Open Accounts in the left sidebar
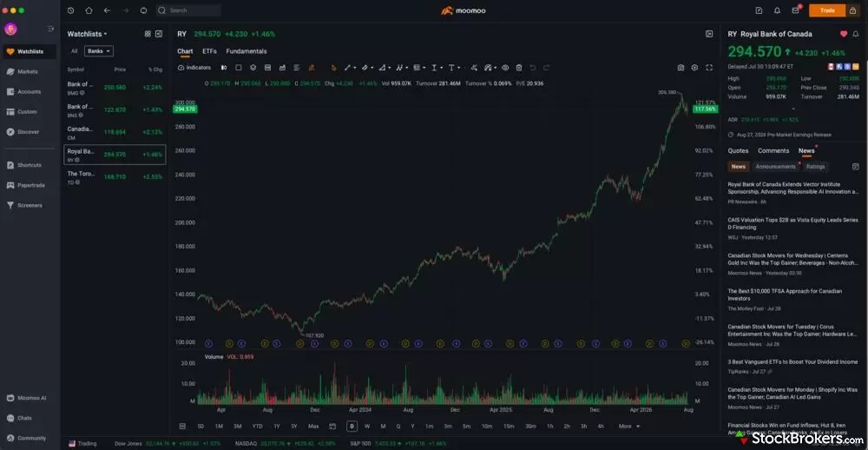This screenshot has width=868, height=450. (x=23, y=91)
